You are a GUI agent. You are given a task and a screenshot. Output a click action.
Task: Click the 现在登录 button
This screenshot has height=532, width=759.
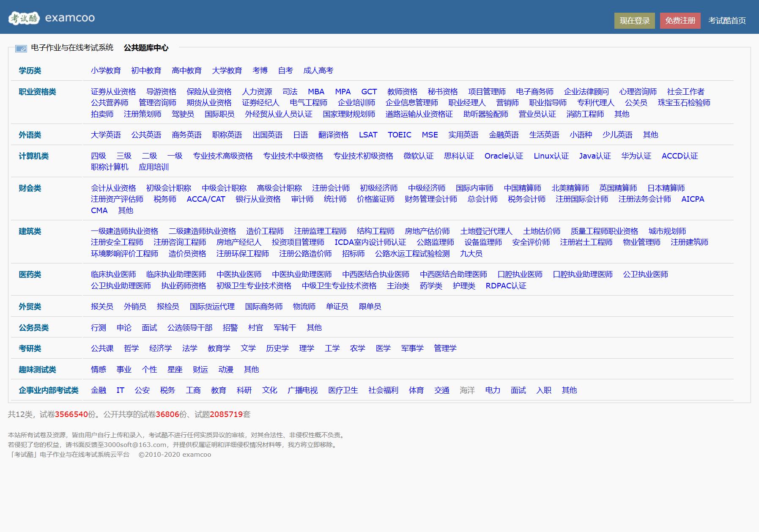point(634,21)
